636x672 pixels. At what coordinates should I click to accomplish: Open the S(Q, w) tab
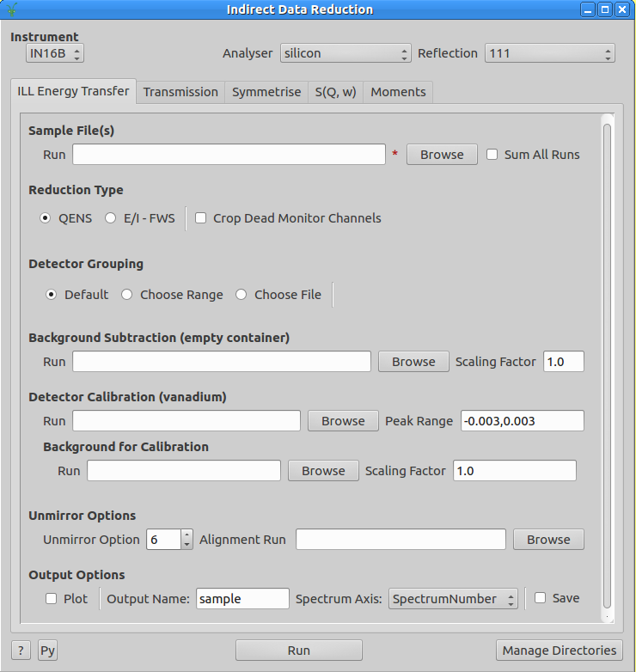(x=335, y=92)
